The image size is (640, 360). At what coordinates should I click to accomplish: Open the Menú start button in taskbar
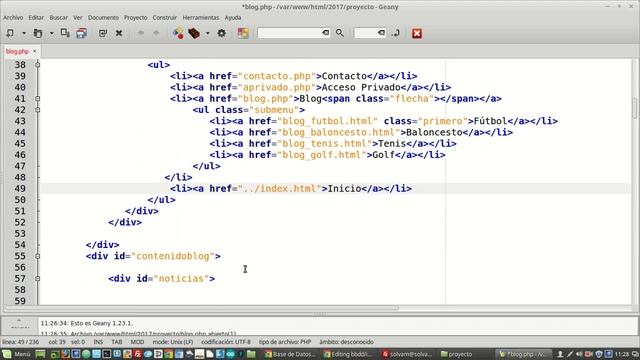tap(16, 354)
